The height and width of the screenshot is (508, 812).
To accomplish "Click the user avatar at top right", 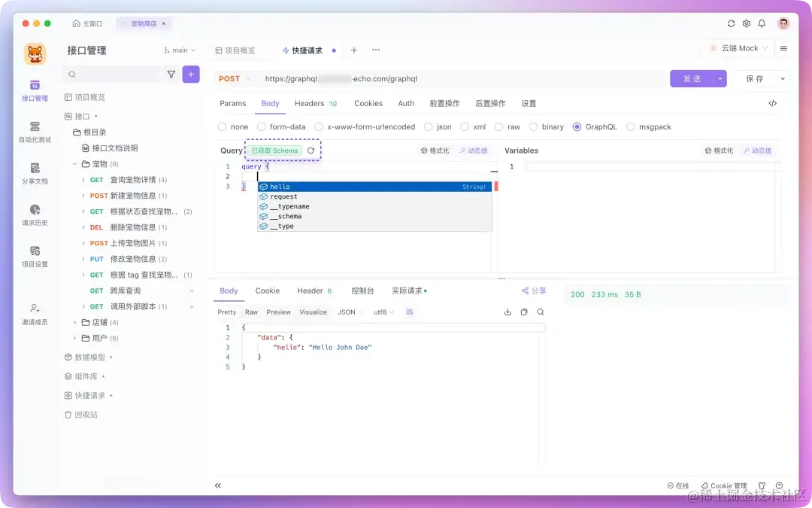I will click(x=783, y=23).
